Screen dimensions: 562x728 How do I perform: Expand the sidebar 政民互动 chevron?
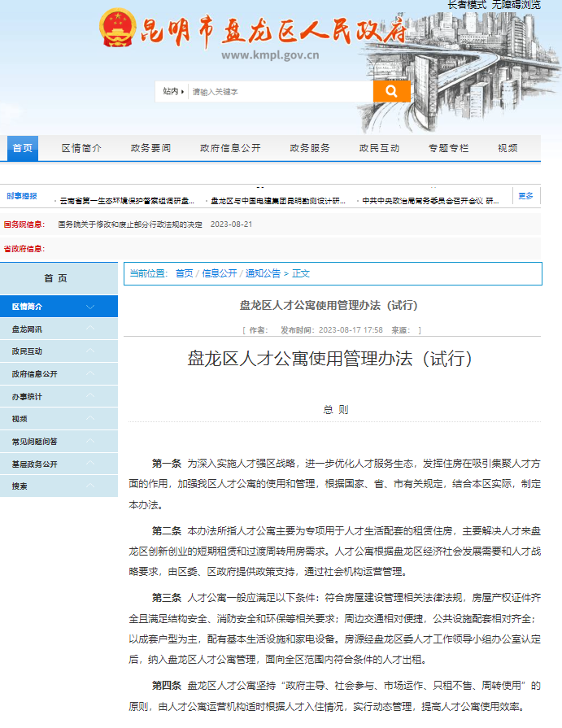pos(90,351)
